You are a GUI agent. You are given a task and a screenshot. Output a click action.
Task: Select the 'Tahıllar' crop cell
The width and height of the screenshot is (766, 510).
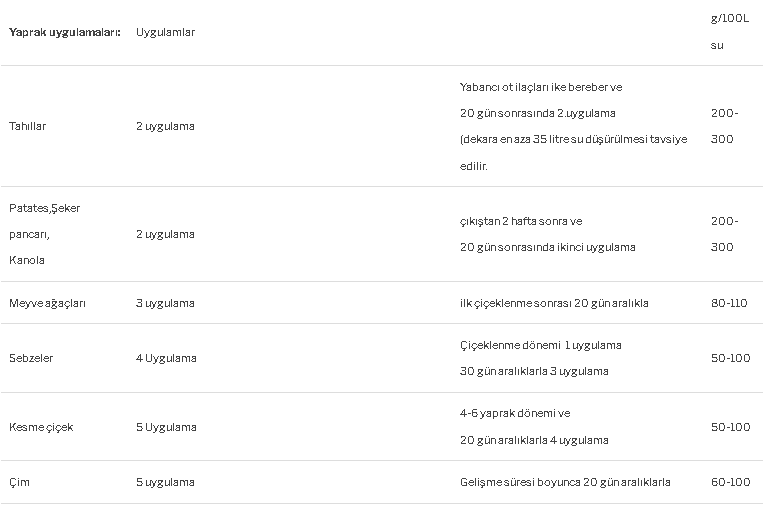(x=27, y=126)
